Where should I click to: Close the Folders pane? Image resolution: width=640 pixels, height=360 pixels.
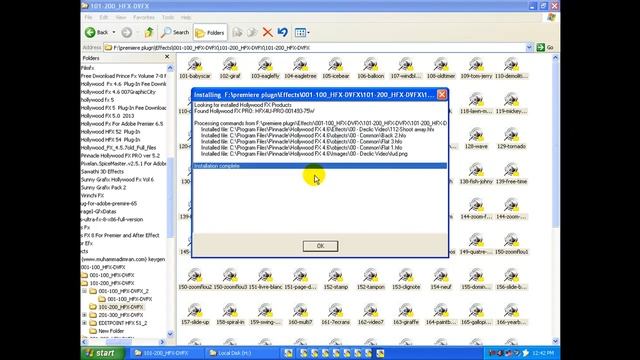167,57
